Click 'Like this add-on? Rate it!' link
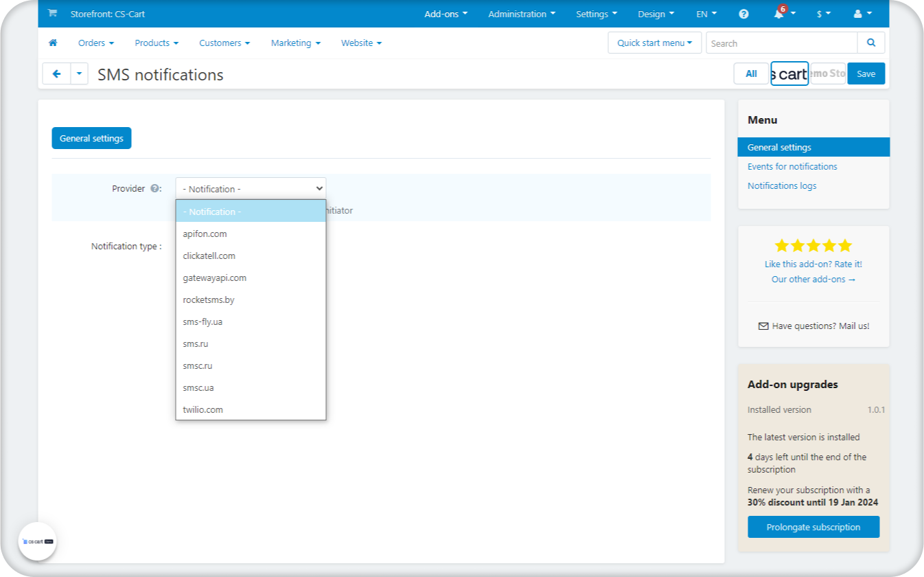 click(813, 264)
